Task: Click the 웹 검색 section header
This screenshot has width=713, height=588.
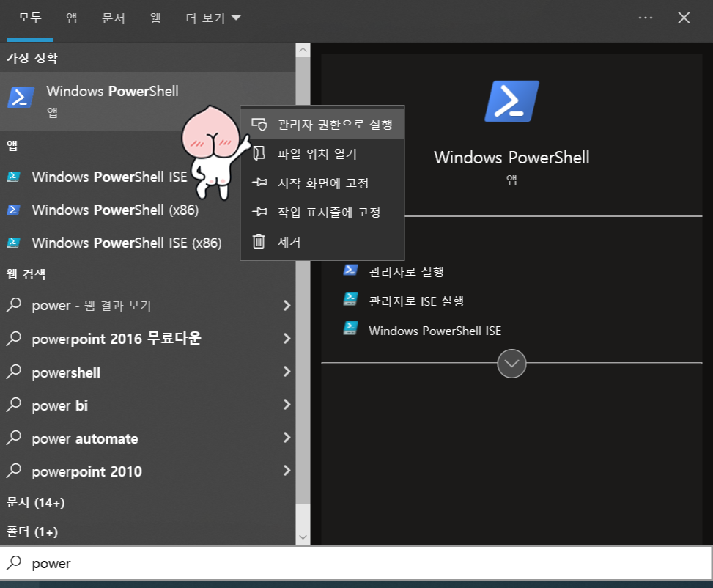Action: coord(26,274)
